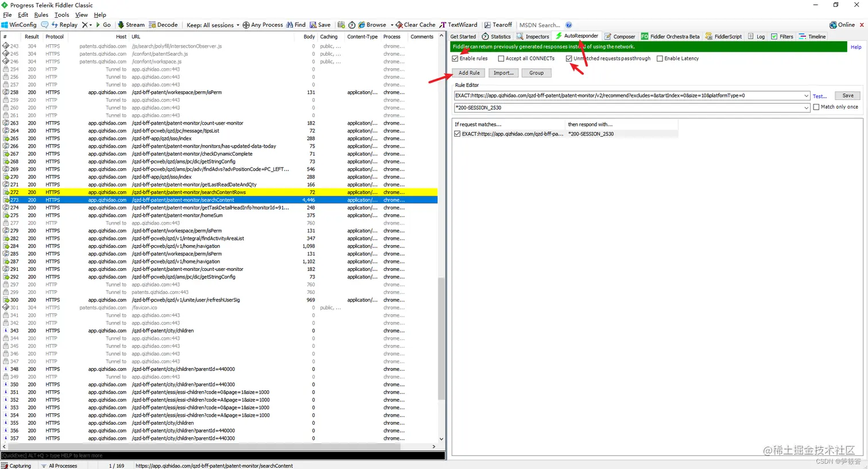Check Accept all CONNECTs
This screenshot has height=469, width=868.
(501, 59)
